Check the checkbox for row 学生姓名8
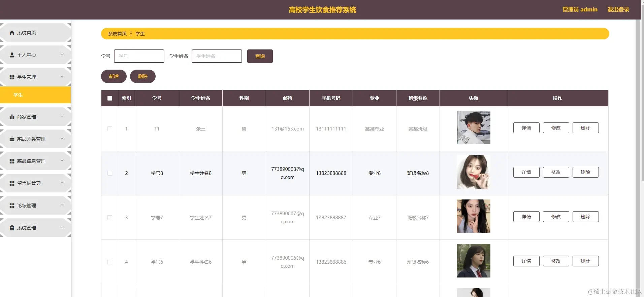 pos(110,173)
